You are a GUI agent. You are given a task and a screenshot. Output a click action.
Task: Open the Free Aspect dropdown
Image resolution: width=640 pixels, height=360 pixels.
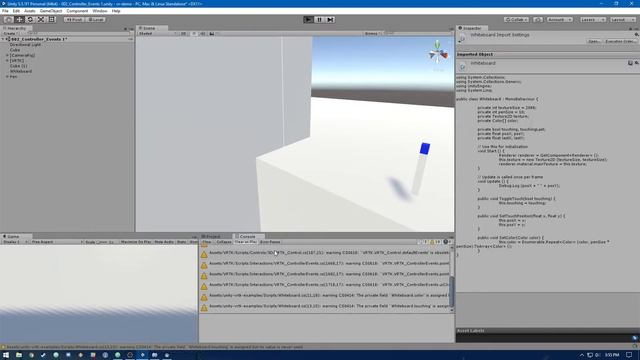56,242
